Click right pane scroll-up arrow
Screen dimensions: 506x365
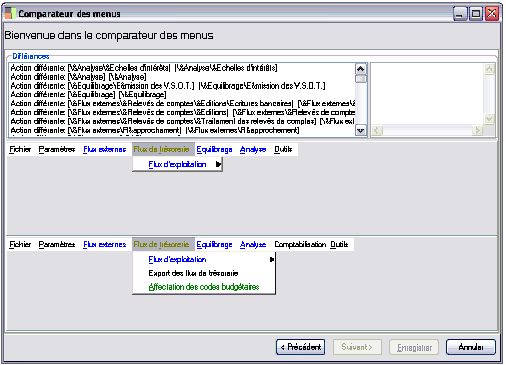tap(489, 69)
